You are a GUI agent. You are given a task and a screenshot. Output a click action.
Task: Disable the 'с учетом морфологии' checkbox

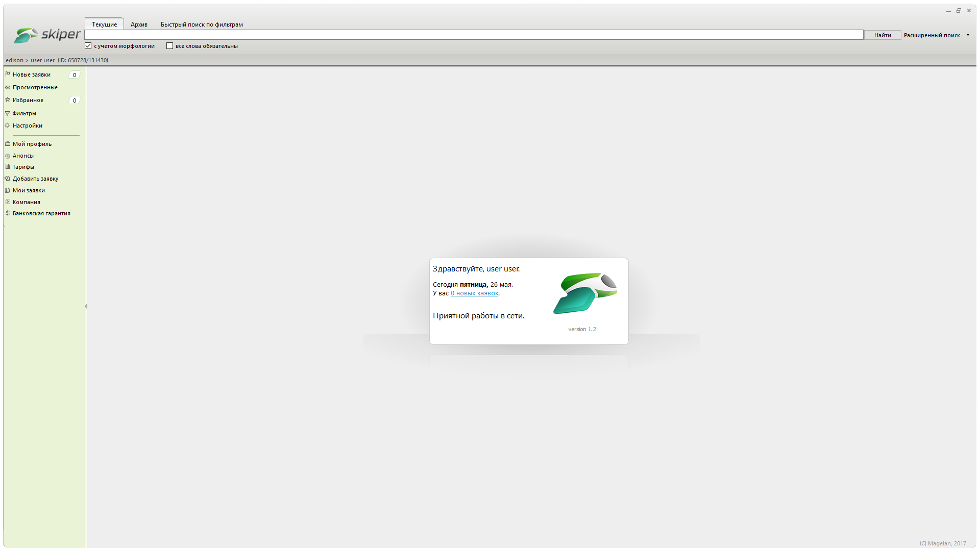(88, 46)
